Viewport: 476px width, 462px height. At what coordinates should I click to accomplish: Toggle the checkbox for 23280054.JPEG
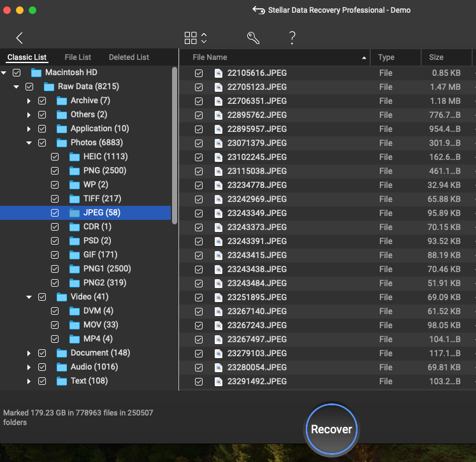pyautogui.click(x=199, y=368)
